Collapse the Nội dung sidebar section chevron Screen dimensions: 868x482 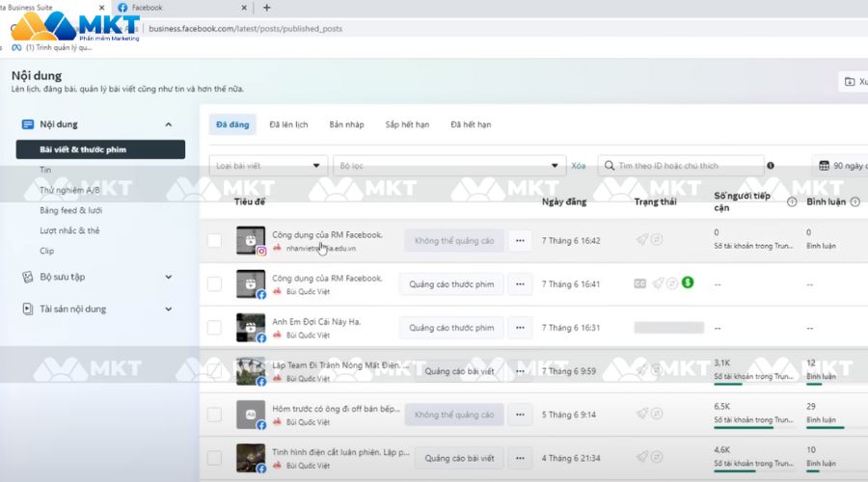(169, 124)
